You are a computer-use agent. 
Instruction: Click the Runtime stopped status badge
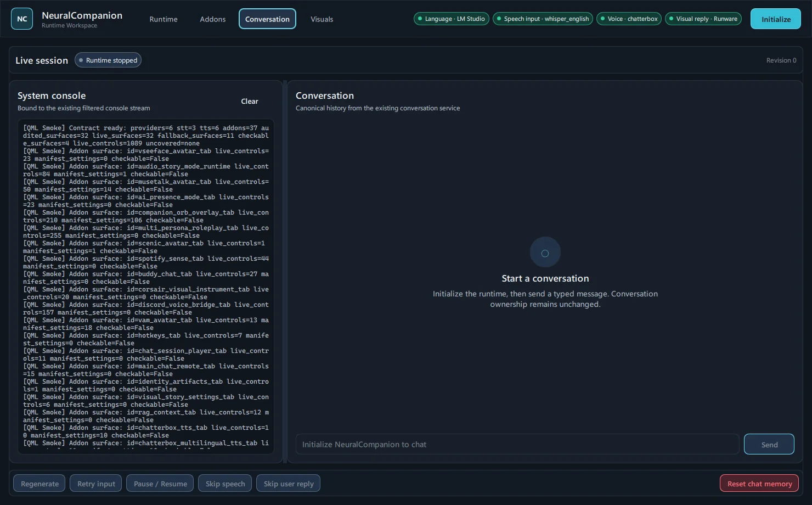pos(108,60)
